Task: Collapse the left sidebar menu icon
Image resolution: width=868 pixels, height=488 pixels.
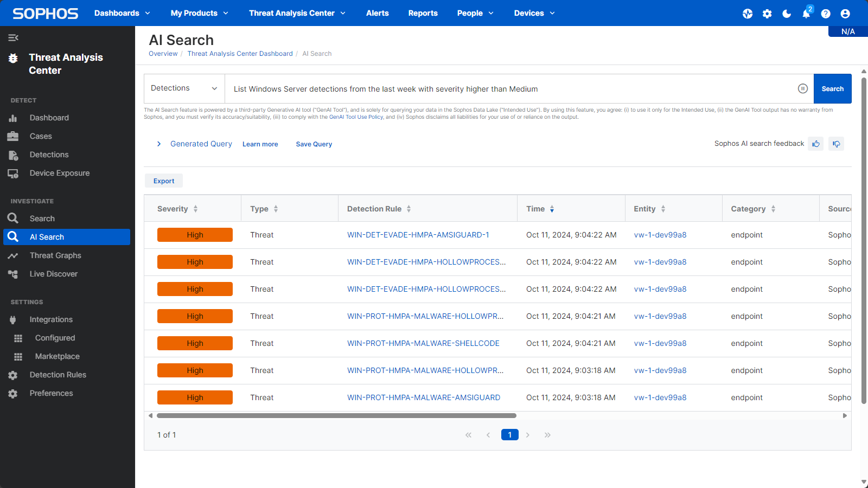Action: (x=14, y=37)
